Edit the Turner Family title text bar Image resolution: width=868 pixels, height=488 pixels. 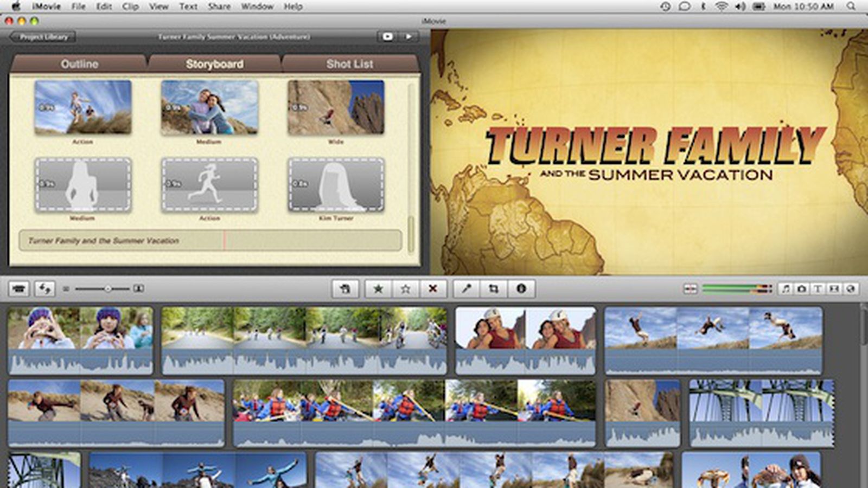(210, 240)
